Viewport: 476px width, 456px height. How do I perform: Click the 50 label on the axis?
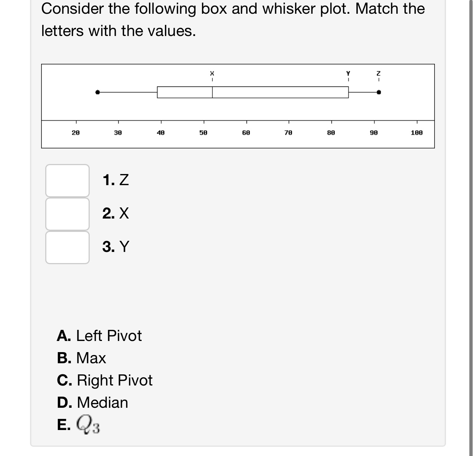(x=203, y=132)
